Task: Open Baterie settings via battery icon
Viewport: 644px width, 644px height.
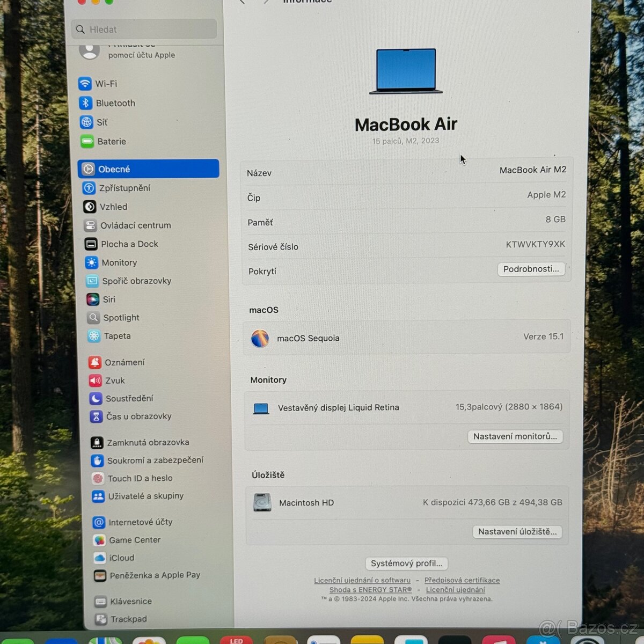Action: 87,141
